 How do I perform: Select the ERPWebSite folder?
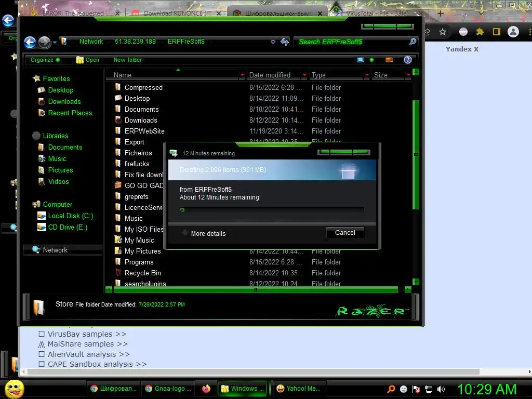[x=144, y=131]
